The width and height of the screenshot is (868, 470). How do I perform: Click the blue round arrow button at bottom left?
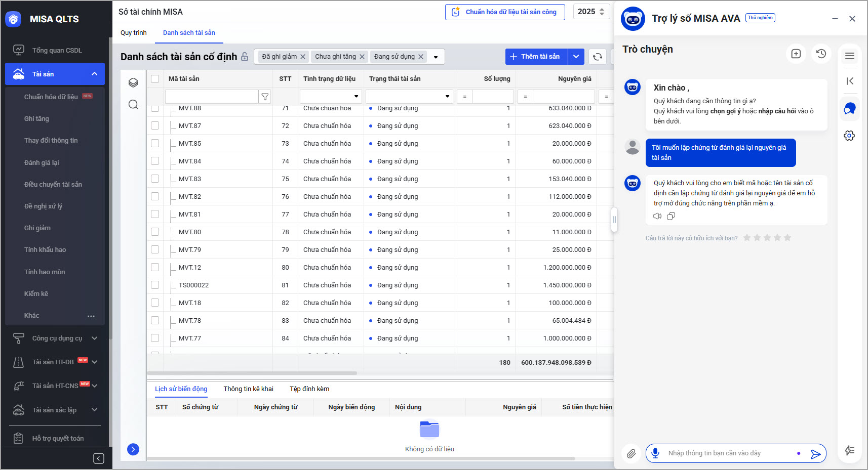click(x=133, y=449)
